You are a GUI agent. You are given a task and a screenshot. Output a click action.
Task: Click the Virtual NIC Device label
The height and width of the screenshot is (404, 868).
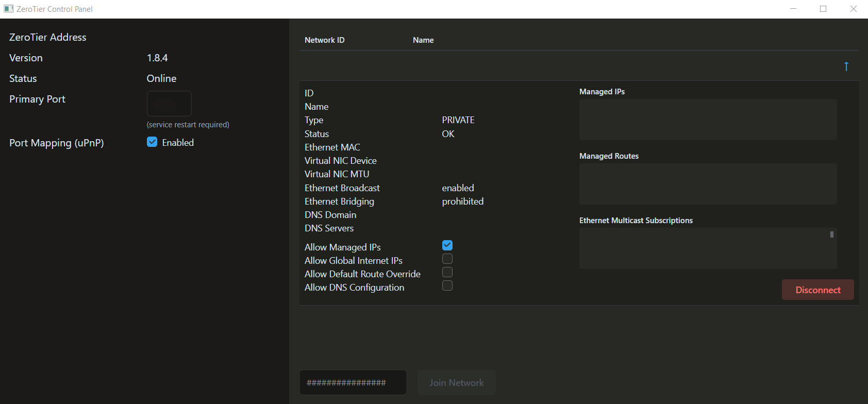341,161
